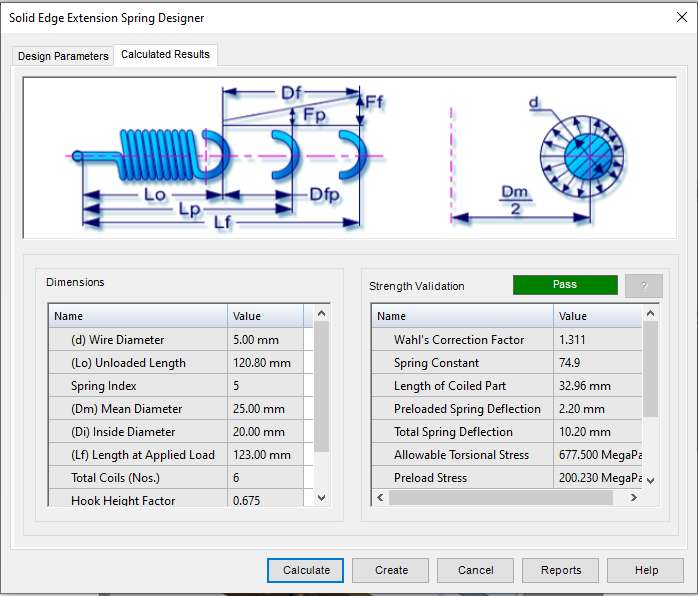The image size is (698, 596).
Task: Click Strength Validation table scroll up arrow
Action: click(x=650, y=313)
